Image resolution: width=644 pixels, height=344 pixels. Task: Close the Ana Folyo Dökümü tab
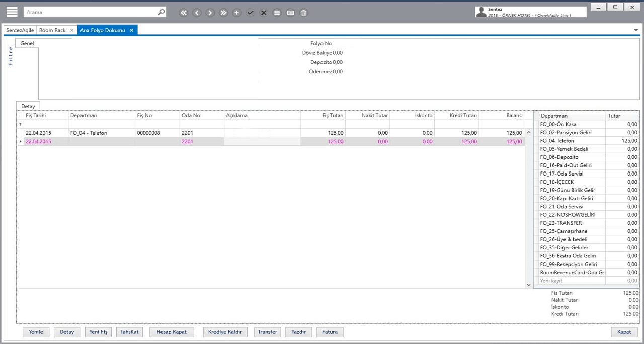coord(132,30)
